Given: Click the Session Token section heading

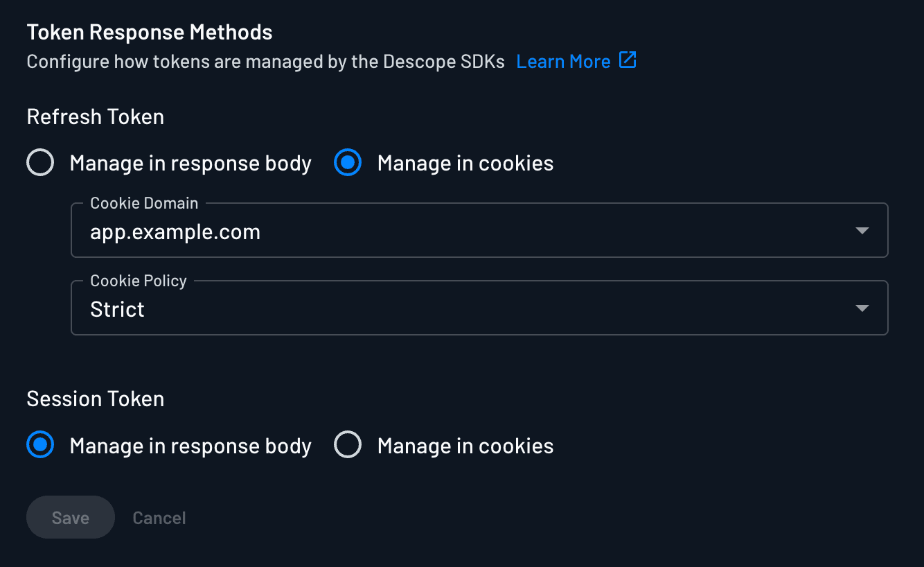Looking at the screenshot, I should (x=95, y=399).
